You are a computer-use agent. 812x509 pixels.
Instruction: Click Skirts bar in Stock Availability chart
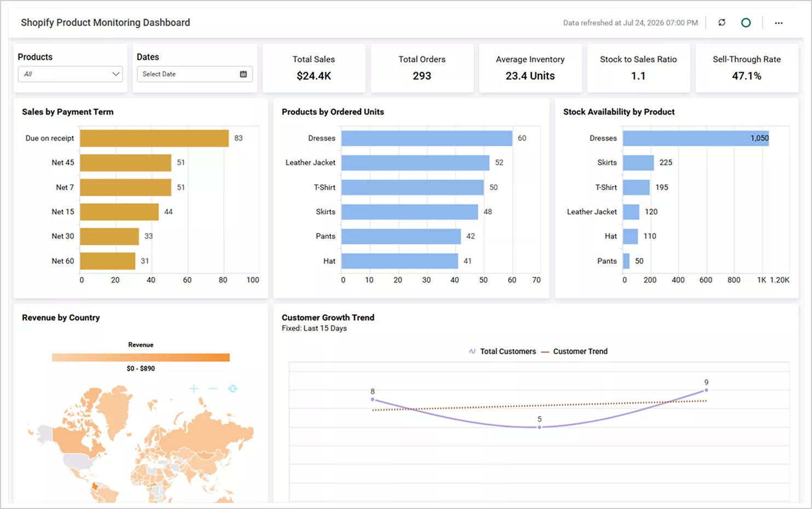click(x=639, y=163)
